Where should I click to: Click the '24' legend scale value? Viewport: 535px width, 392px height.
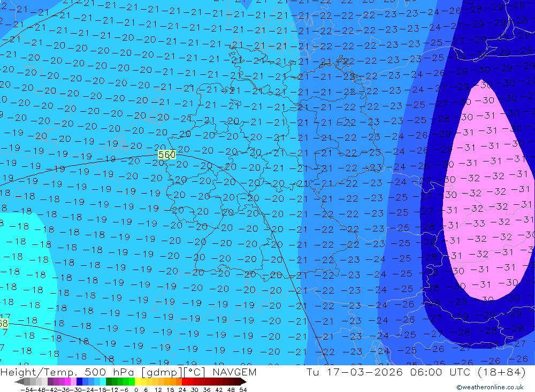coord(182,390)
